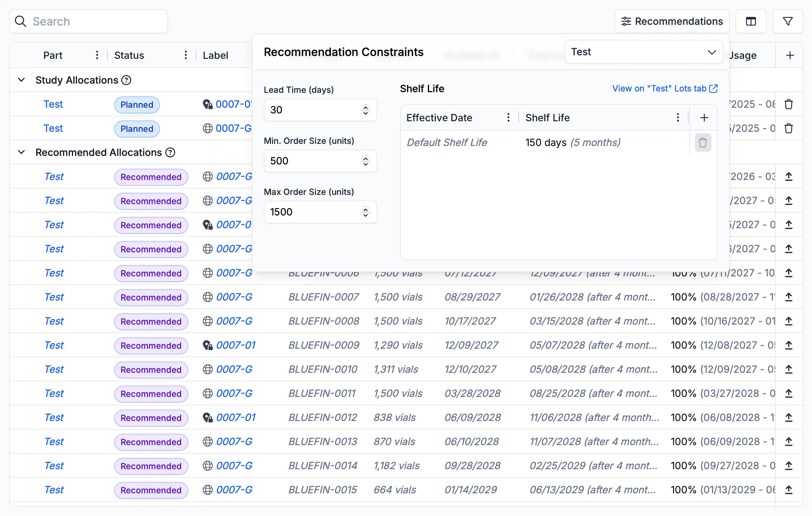Viewport: 812px width, 516px height.
Task: Collapse the Study Allocations group
Action: pos(21,80)
